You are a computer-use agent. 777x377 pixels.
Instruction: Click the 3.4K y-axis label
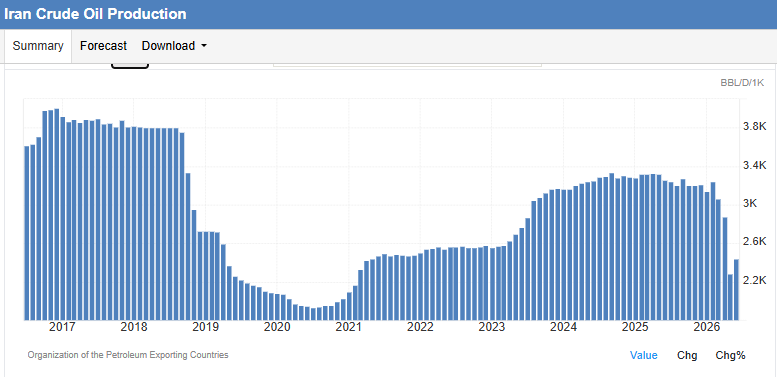pyautogui.click(x=755, y=165)
